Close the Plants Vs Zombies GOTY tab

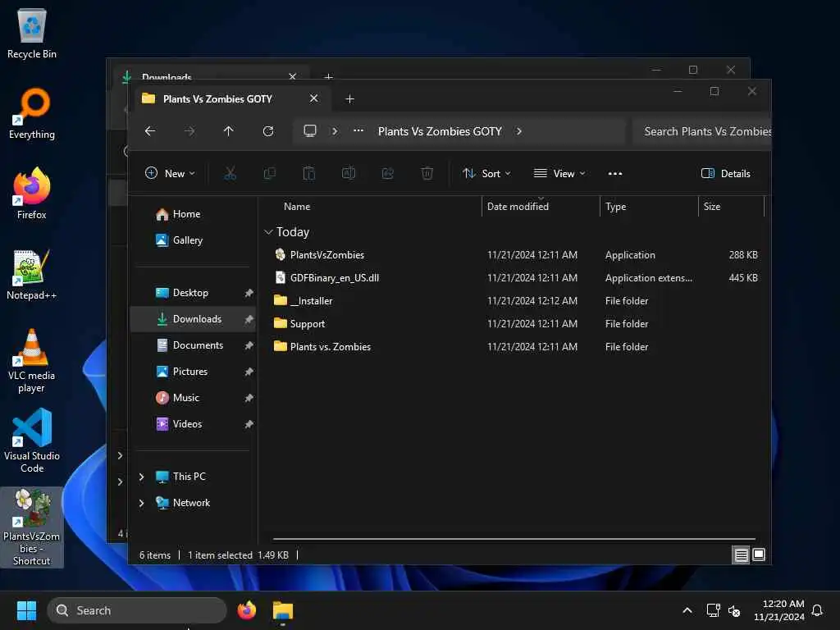314,98
